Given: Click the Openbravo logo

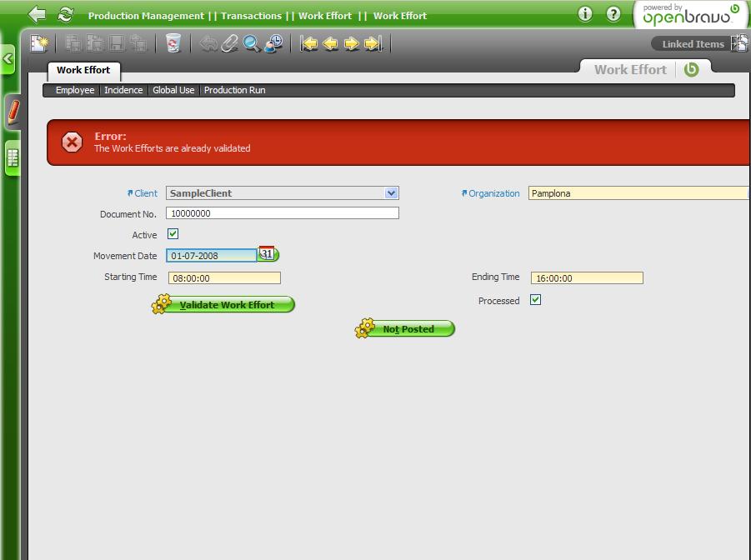Looking at the screenshot, I should [691, 15].
